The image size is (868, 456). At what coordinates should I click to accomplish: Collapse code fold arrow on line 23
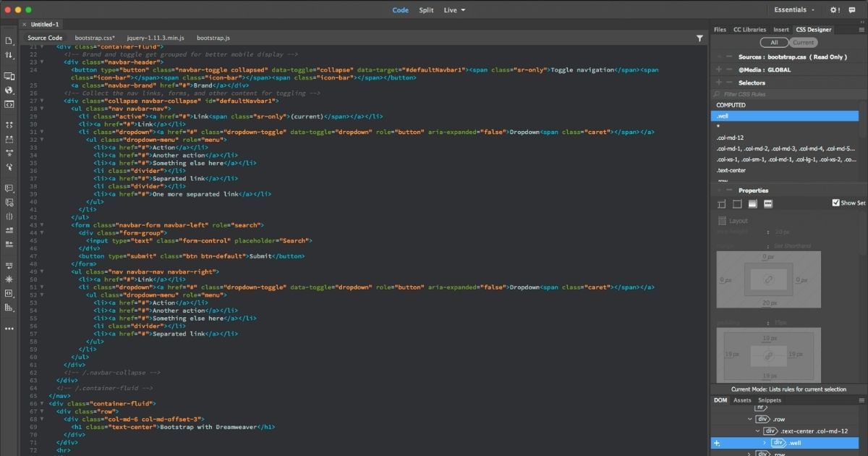(42, 62)
